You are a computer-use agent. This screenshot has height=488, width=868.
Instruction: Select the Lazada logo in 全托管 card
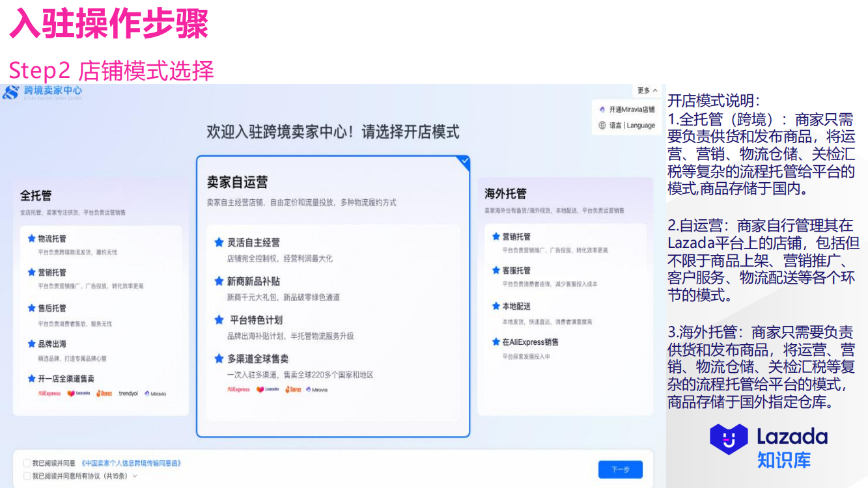[x=77, y=392]
